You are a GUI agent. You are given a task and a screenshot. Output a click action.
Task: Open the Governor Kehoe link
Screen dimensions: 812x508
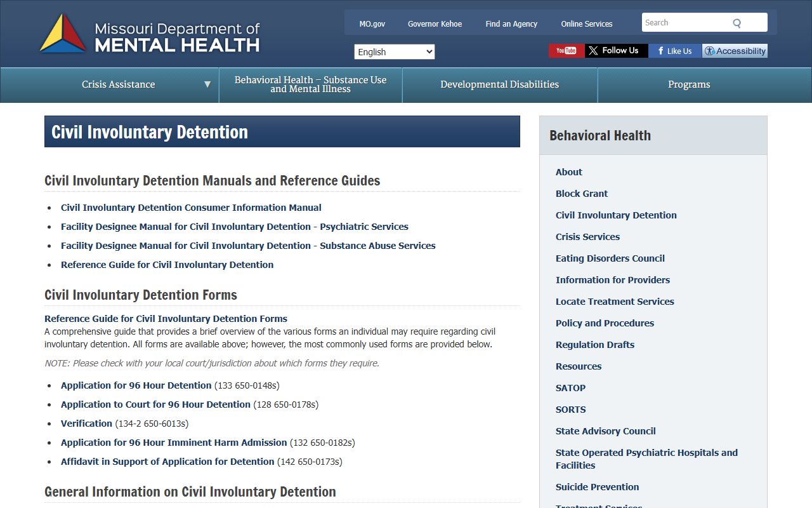[435, 24]
